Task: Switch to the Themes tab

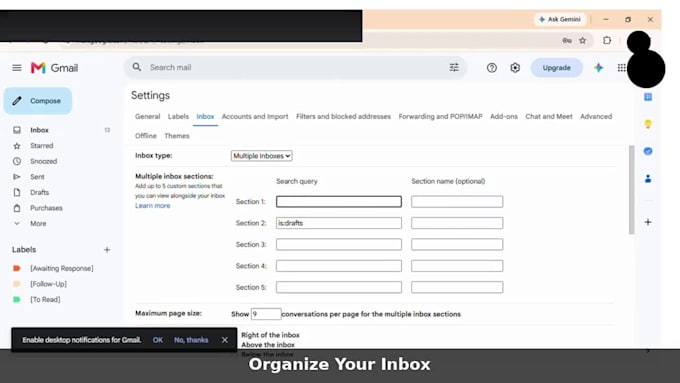Action: tap(177, 136)
